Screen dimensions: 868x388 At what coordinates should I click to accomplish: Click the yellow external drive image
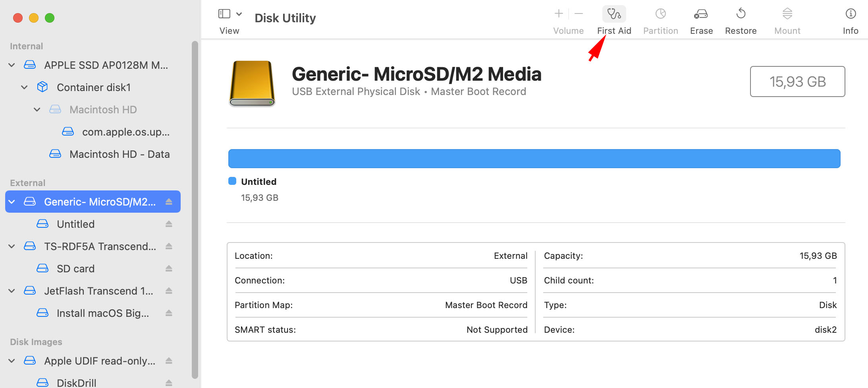252,83
